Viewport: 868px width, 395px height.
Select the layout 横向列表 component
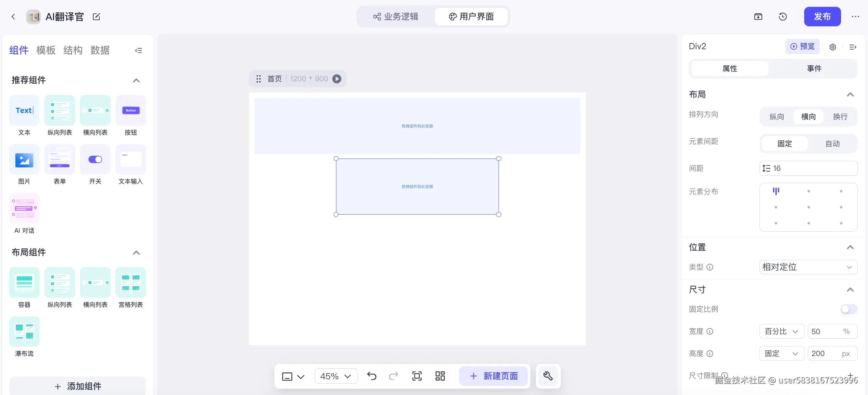tap(95, 288)
